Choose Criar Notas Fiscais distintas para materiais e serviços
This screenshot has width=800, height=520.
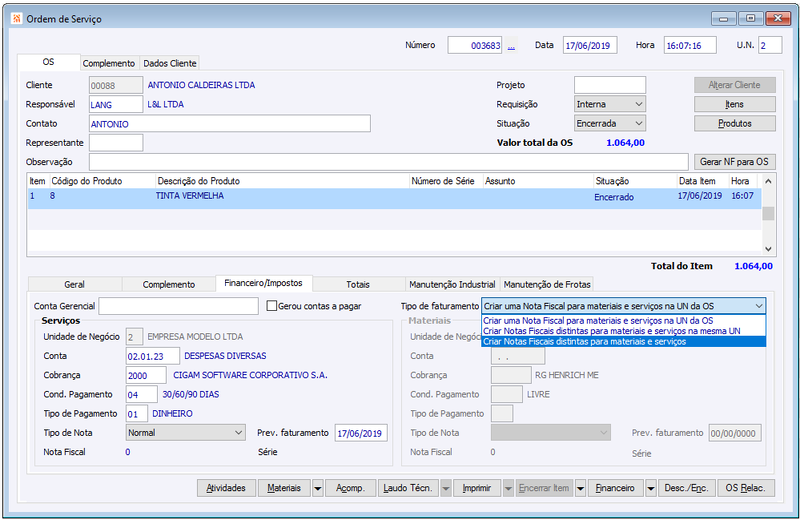(x=623, y=341)
